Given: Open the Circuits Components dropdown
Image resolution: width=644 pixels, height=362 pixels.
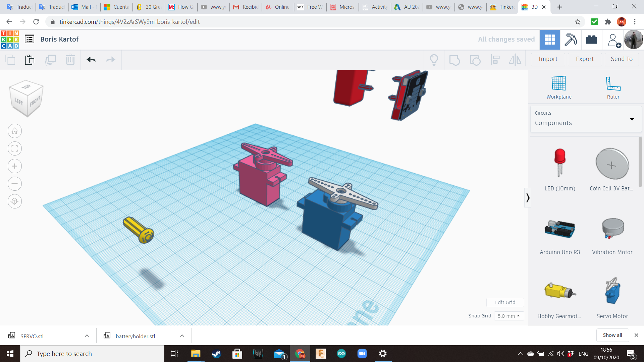Looking at the screenshot, I should click(x=586, y=119).
